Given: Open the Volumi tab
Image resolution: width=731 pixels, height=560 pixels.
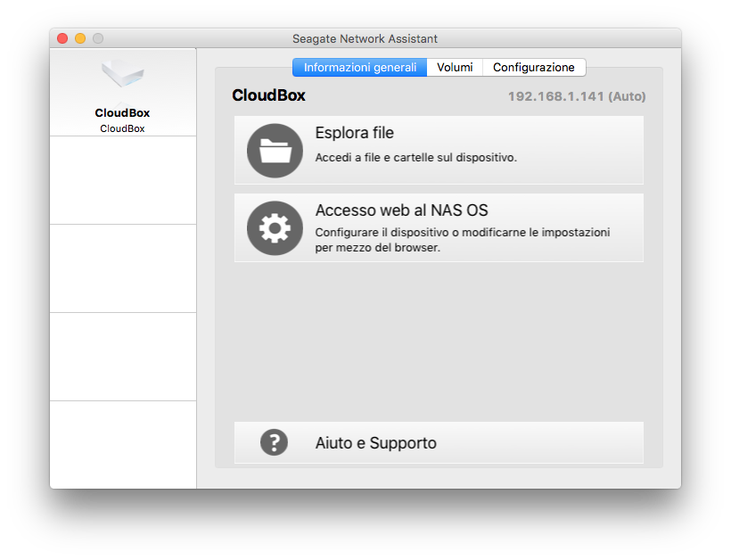Looking at the screenshot, I should point(455,67).
